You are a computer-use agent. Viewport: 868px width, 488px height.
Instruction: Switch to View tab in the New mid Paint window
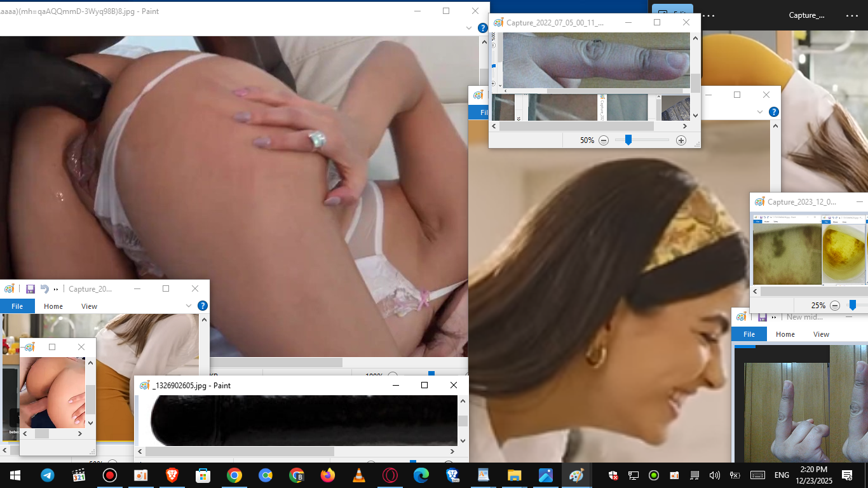[x=821, y=334]
